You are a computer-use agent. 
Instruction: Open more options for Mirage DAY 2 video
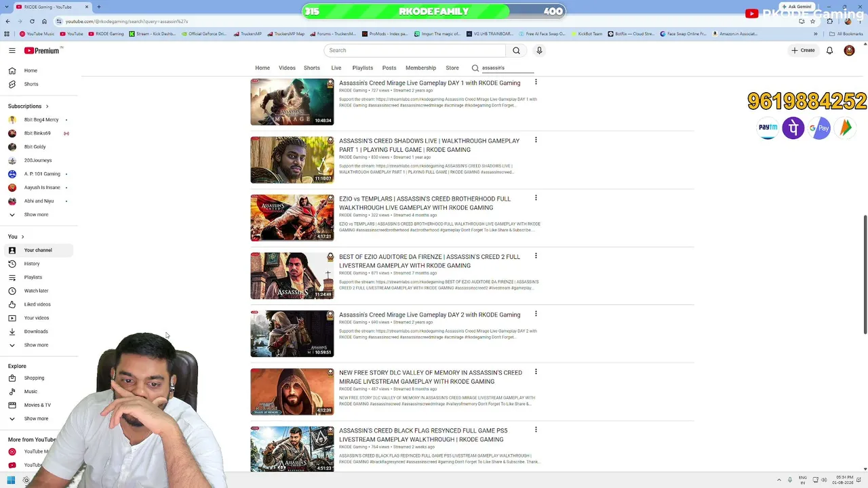(536, 314)
